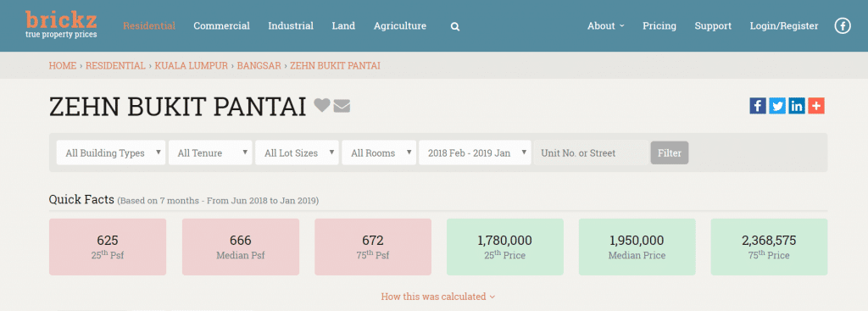Viewport: 868px width, 311px height.
Task: Open the Facebook circle icon in header
Action: click(x=843, y=25)
